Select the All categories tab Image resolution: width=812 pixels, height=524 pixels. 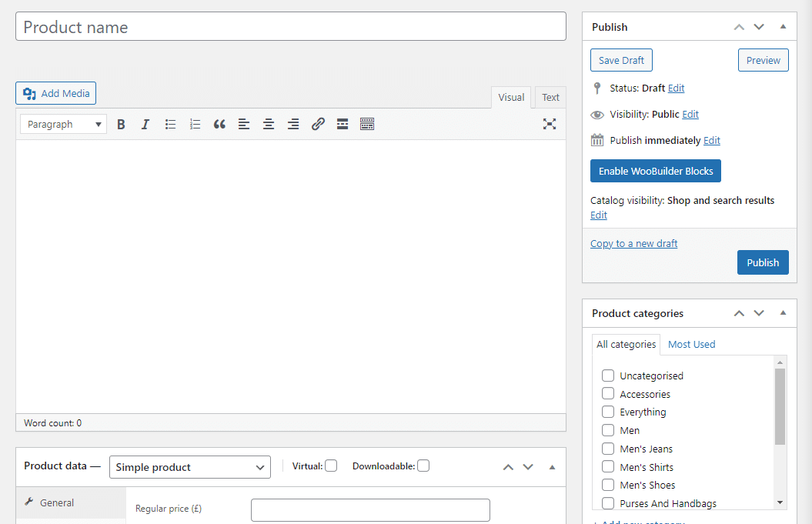[x=626, y=344]
